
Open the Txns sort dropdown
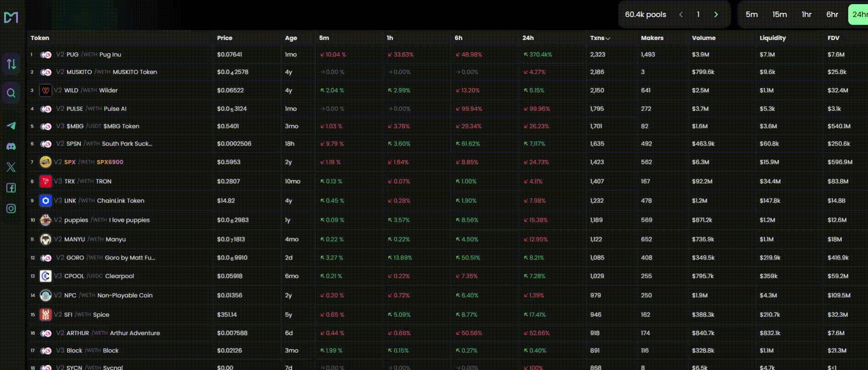[x=600, y=38]
